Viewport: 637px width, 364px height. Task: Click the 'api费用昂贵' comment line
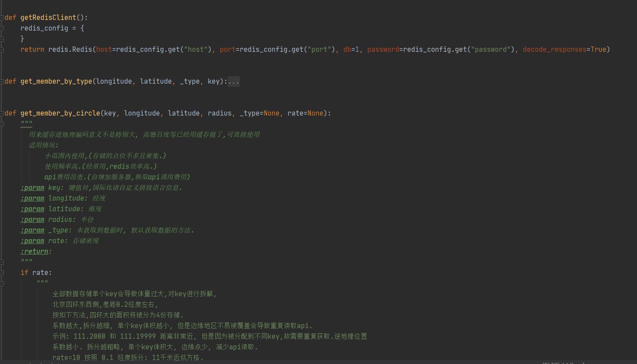(117, 177)
